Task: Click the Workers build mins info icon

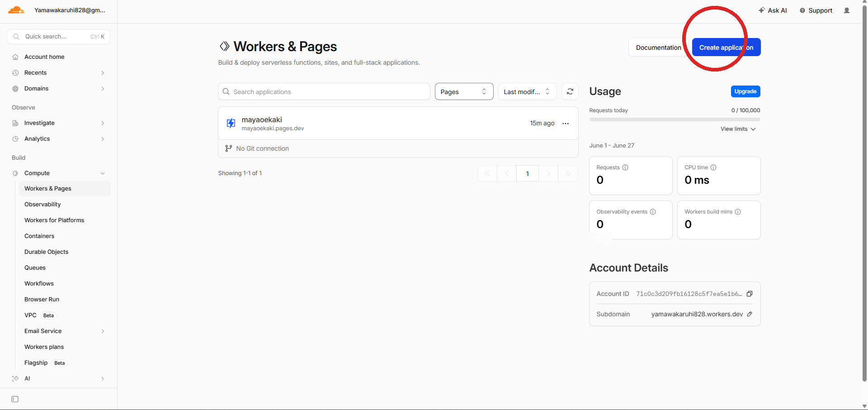Action: pos(738,212)
